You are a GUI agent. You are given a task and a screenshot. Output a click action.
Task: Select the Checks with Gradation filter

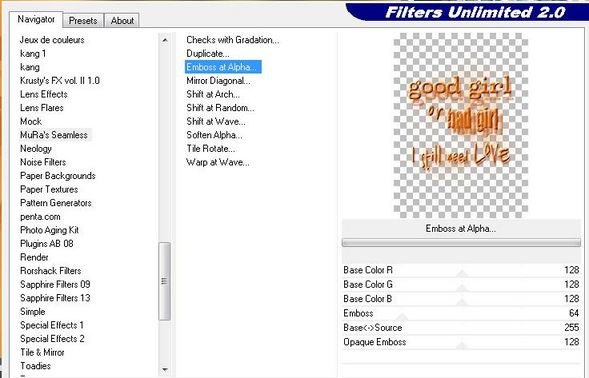233,40
